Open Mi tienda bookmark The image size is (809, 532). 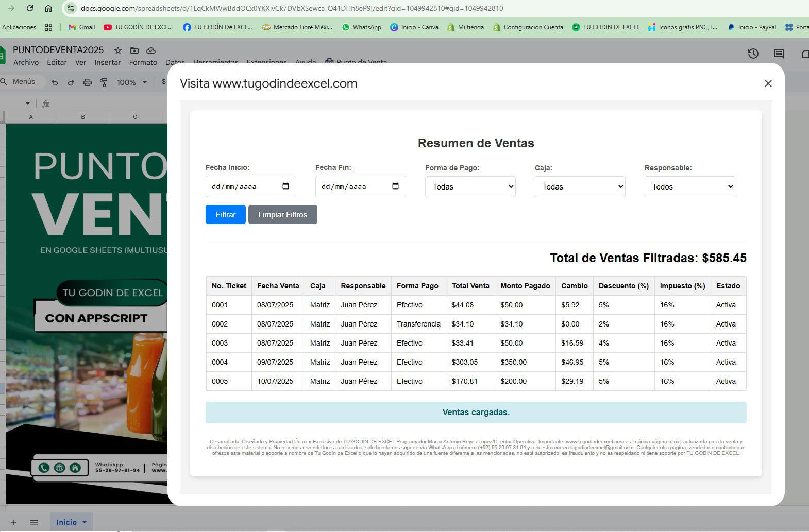[x=465, y=27]
